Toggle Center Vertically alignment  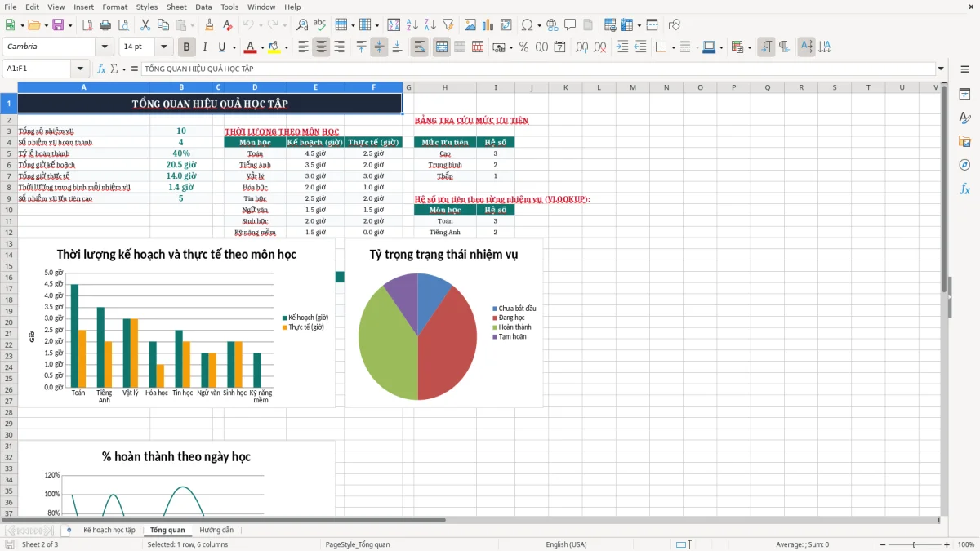point(379,47)
